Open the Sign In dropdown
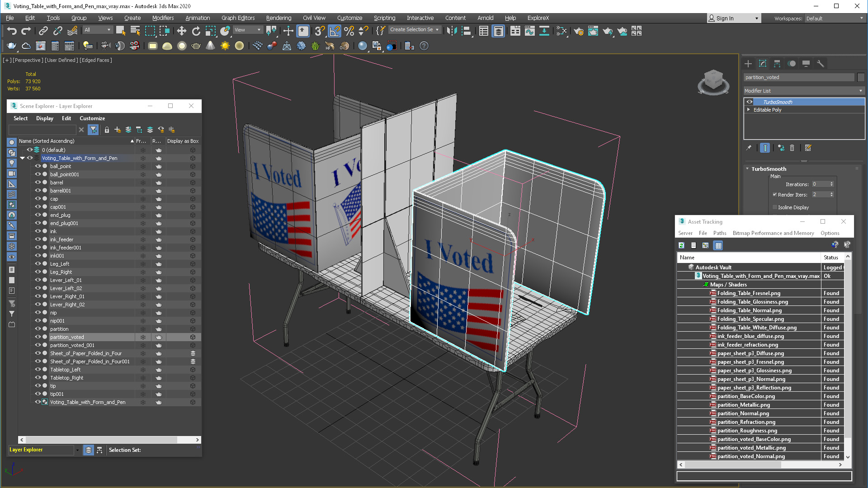 coord(734,19)
